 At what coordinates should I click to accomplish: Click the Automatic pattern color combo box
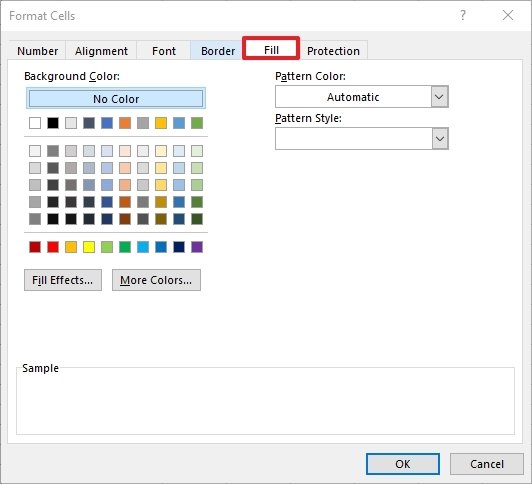point(362,97)
